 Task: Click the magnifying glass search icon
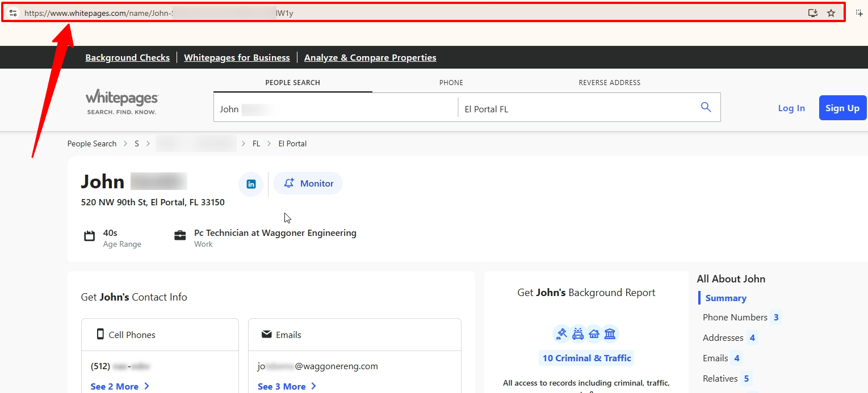tap(706, 107)
